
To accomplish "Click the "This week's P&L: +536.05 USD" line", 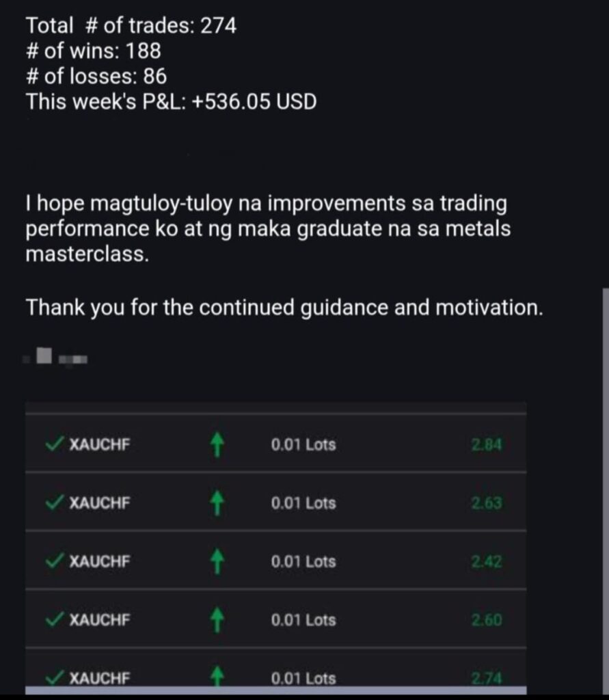I will (171, 102).
